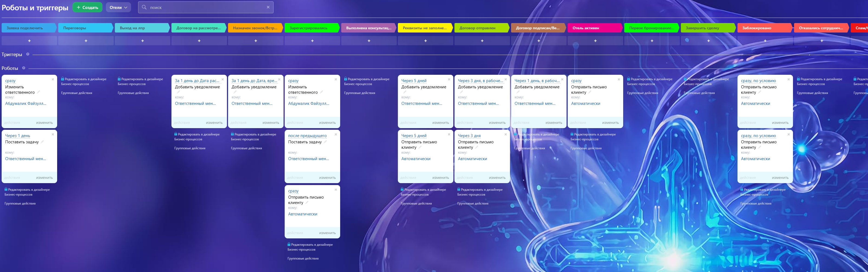Open the Отели dropdown
This screenshot has width=868, height=272.
(x=118, y=7)
